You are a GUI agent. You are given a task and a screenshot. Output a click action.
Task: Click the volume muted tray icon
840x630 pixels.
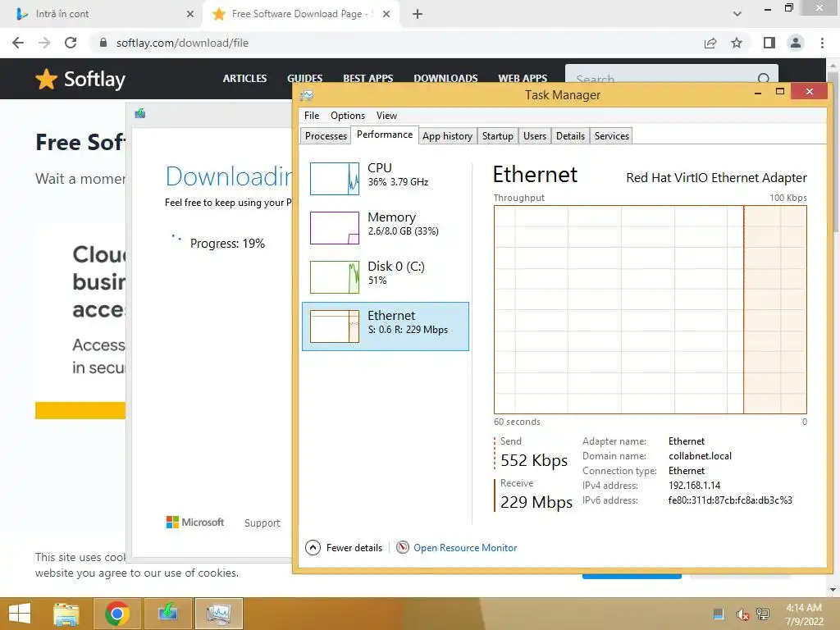(742, 614)
